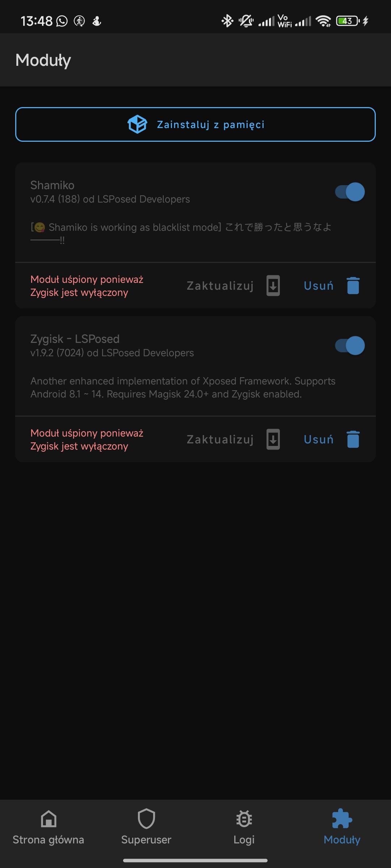The image size is (391, 868).
Task: Go to Strona główna home icon
Action: pyautogui.click(x=49, y=819)
